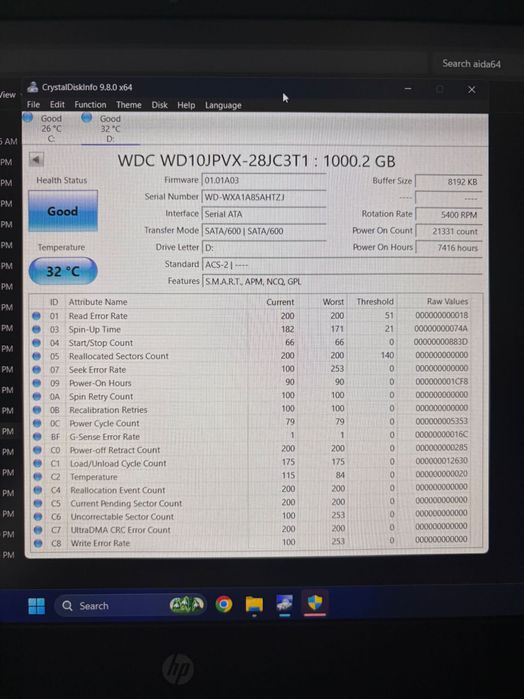Click the Drive Letter D: field
The width and height of the screenshot is (524, 699).
click(264, 248)
